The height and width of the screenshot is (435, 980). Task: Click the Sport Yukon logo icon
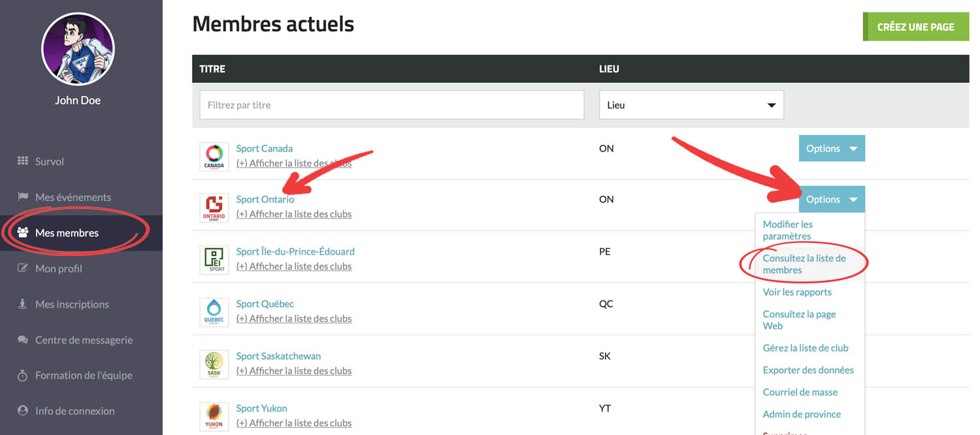point(214,417)
